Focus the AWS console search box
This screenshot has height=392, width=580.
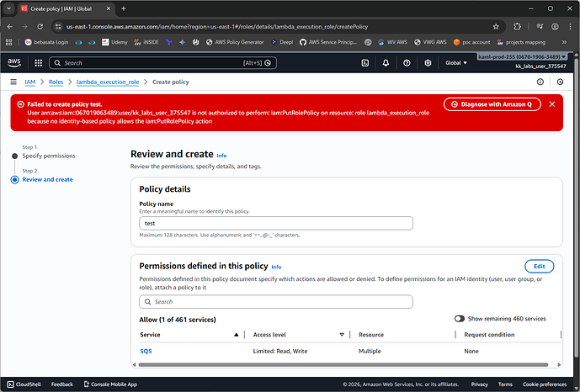(162, 63)
